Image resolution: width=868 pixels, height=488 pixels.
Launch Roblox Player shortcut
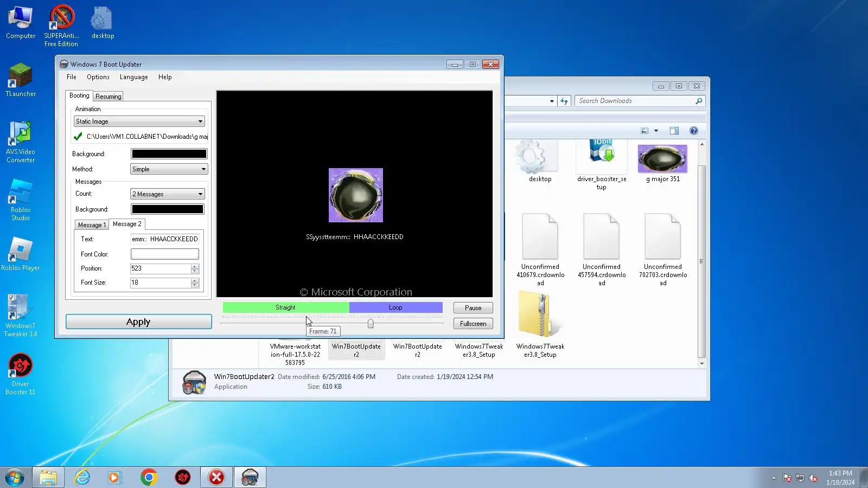click(21, 254)
